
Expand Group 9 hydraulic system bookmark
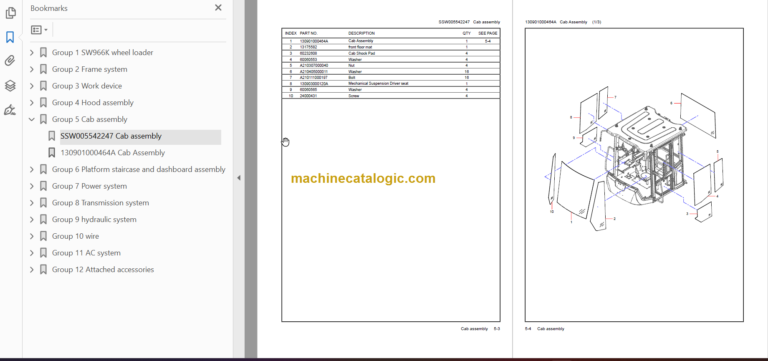(x=32, y=219)
